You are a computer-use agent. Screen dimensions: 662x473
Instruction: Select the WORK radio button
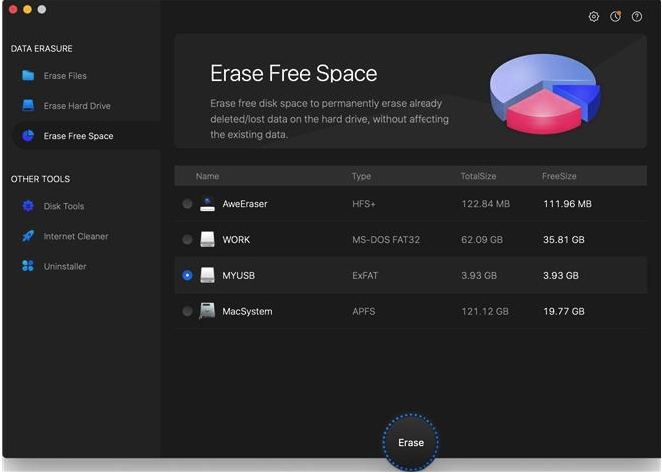187,239
